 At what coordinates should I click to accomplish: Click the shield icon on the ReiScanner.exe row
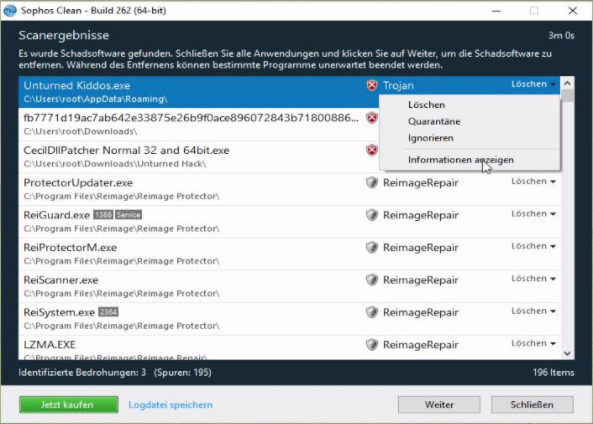(372, 280)
